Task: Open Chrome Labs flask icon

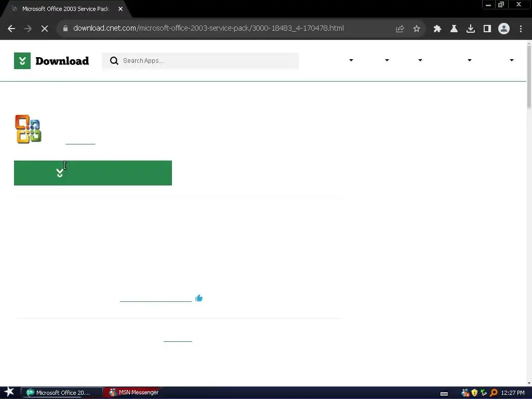Action: click(454, 29)
